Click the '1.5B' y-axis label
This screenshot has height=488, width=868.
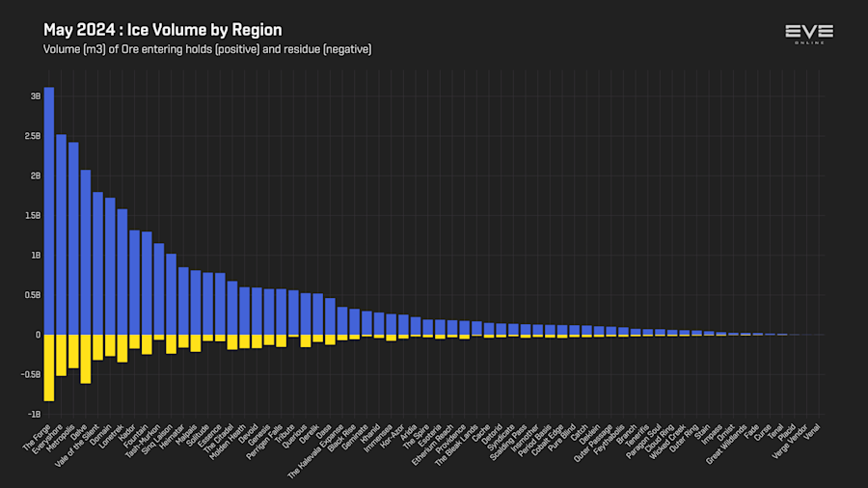click(33, 216)
